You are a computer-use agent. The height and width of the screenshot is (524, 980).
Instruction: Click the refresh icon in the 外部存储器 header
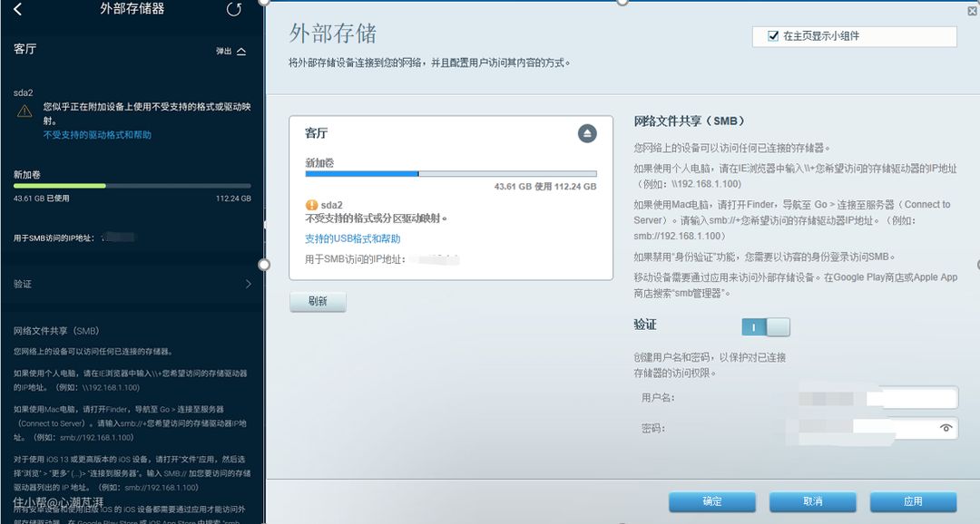[x=234, y=10]
